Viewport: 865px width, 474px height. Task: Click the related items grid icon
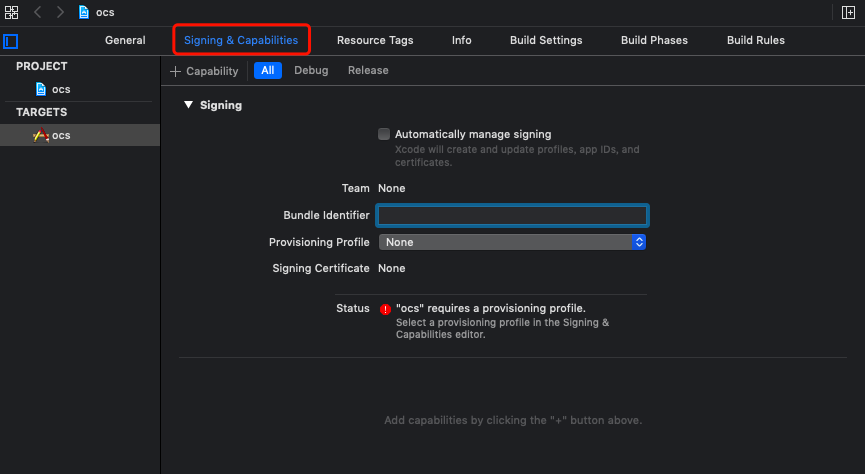(x=12, y=12)
